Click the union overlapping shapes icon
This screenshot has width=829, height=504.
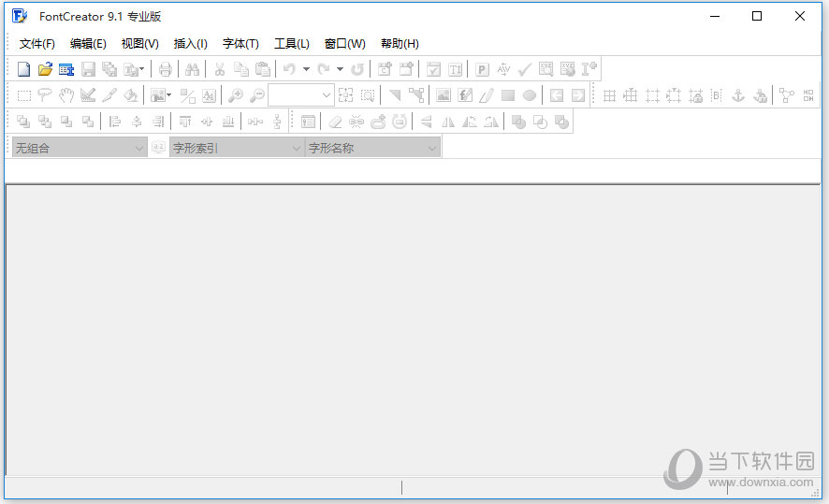tap(518, 122)
